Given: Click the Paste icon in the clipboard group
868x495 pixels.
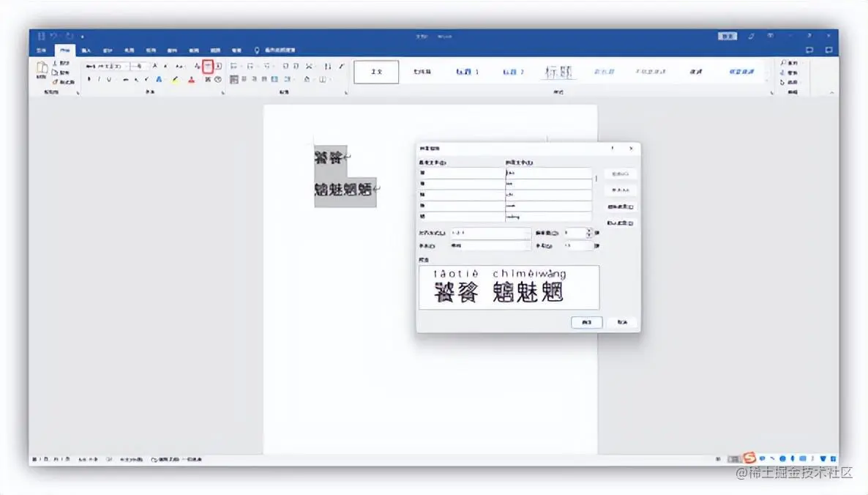Looking at the screenshot, I should (42, 68).
